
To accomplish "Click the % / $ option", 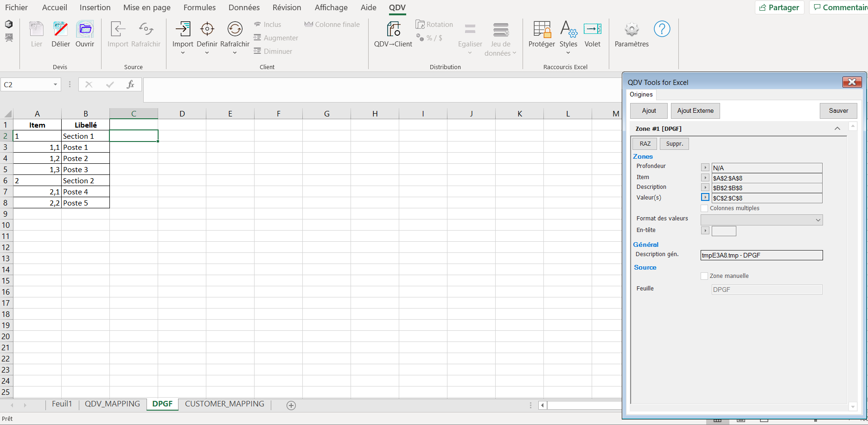I will pos(429,38).
